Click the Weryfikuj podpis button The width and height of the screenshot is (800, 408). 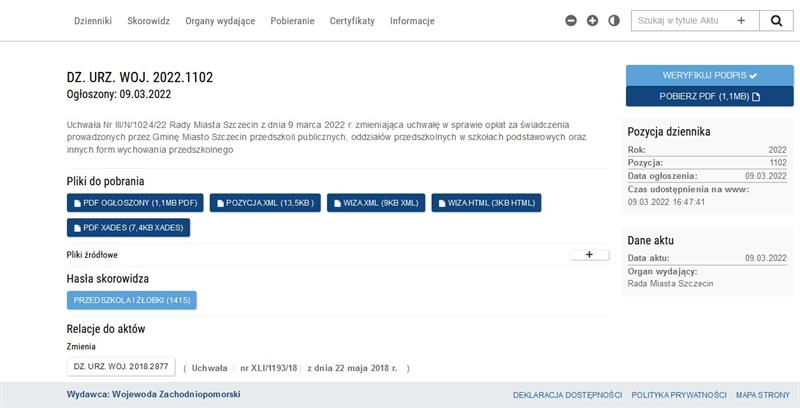click(x=709, y=75)
